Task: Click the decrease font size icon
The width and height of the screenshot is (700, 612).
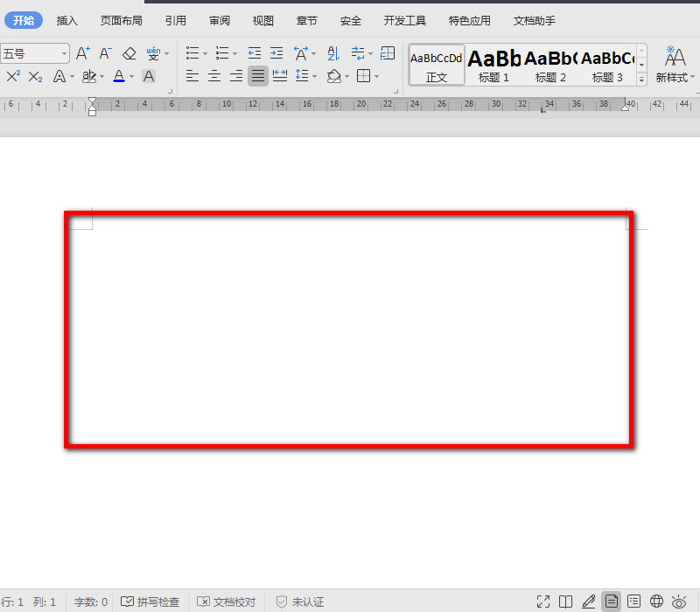Action: [106, 53]
